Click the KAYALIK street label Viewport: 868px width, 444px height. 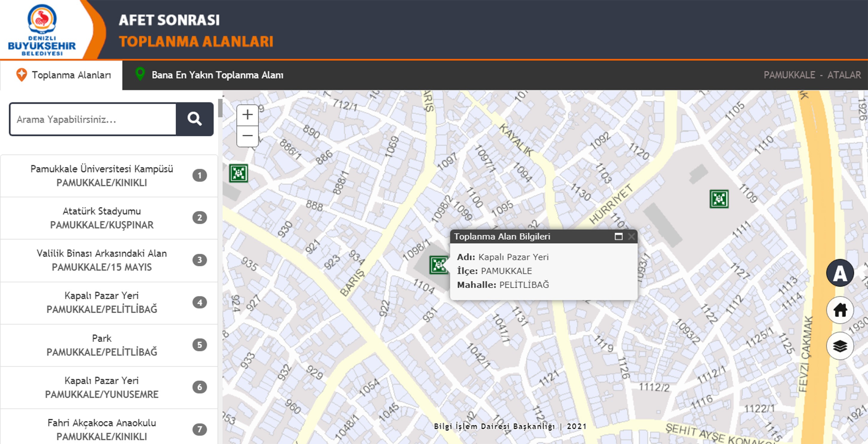pos(516,140)
